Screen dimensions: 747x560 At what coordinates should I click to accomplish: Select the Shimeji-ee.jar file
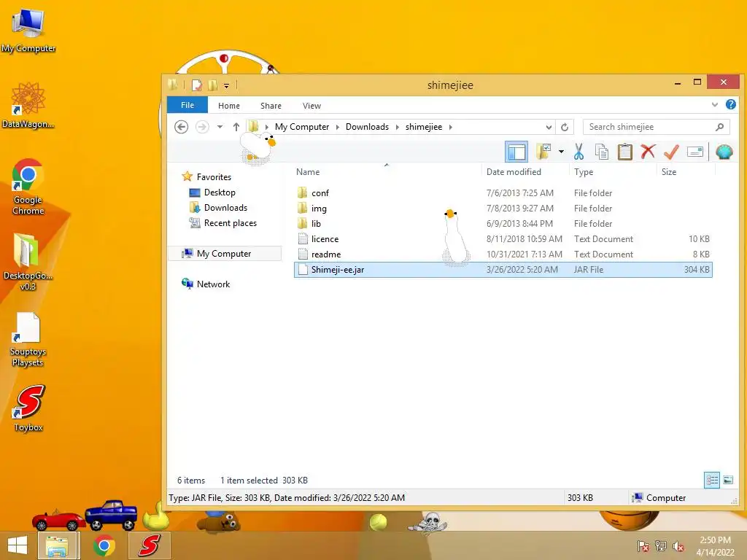(x=503, y=270)
